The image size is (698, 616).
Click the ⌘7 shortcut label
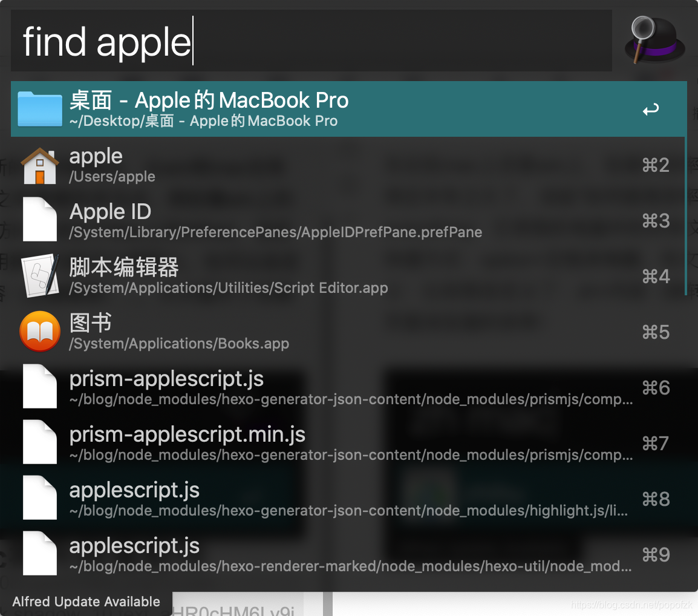point(656,444)
